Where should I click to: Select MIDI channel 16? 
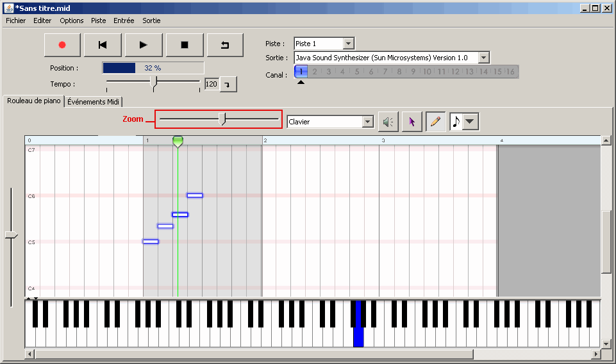510,72
